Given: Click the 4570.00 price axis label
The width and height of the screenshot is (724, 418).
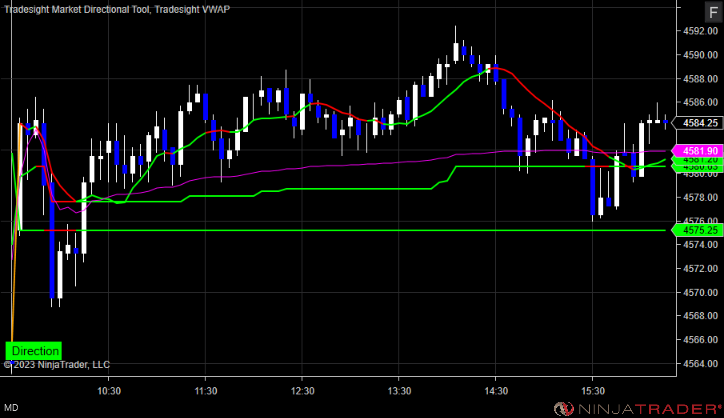Looking at the screenshot, I should (x=700, y=292).
